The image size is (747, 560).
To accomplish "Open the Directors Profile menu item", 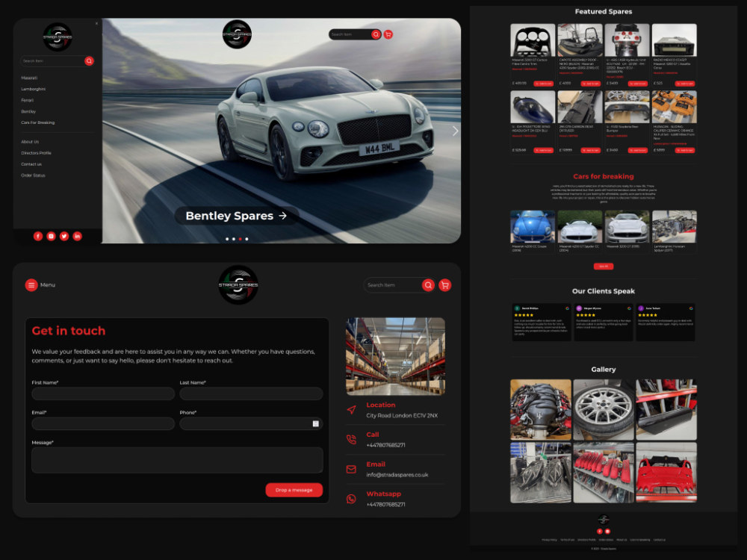I will (36, 153).
